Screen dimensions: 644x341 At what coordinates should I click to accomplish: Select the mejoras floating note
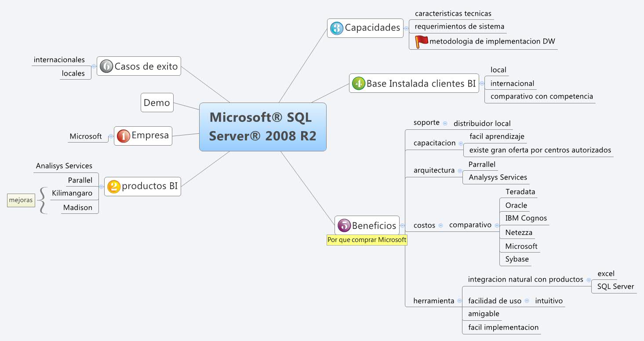21,200
